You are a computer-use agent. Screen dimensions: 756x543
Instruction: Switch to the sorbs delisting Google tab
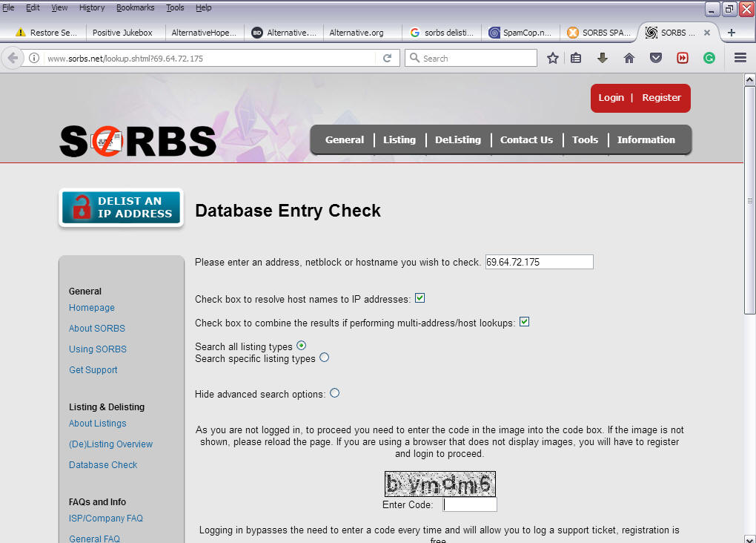442,33
